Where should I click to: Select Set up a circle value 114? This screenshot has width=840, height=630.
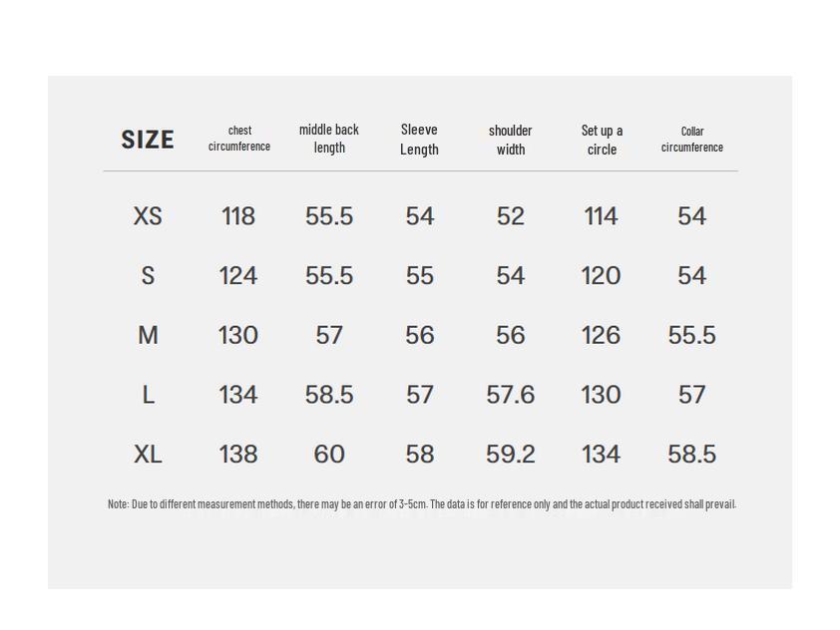601,216
